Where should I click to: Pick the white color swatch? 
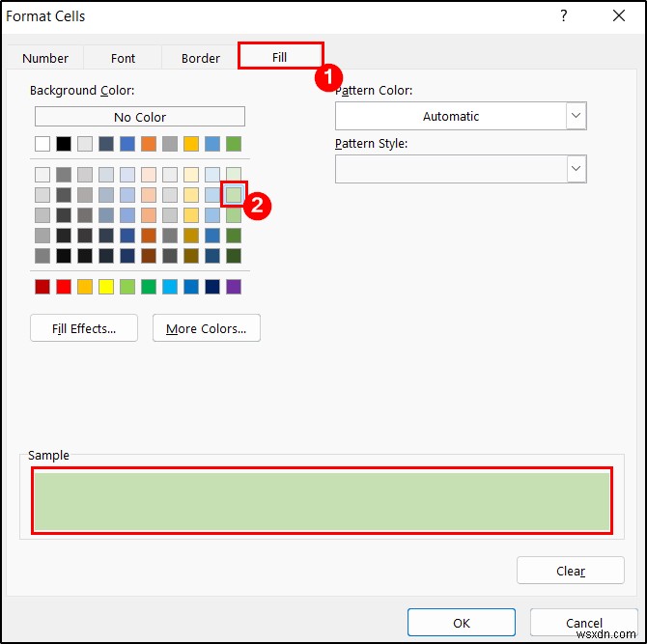point(42,144)
